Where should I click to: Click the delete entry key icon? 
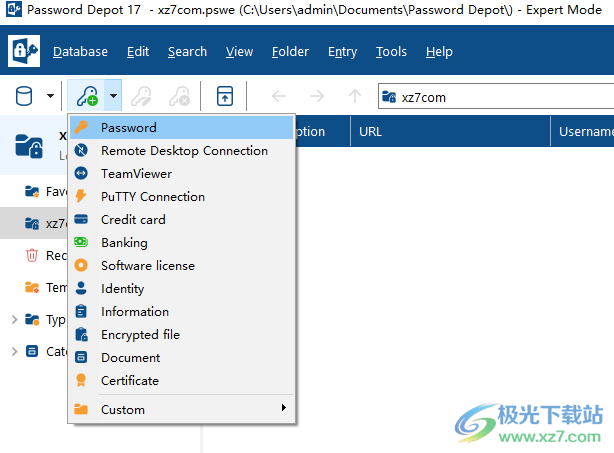click(x=179, y=96)
